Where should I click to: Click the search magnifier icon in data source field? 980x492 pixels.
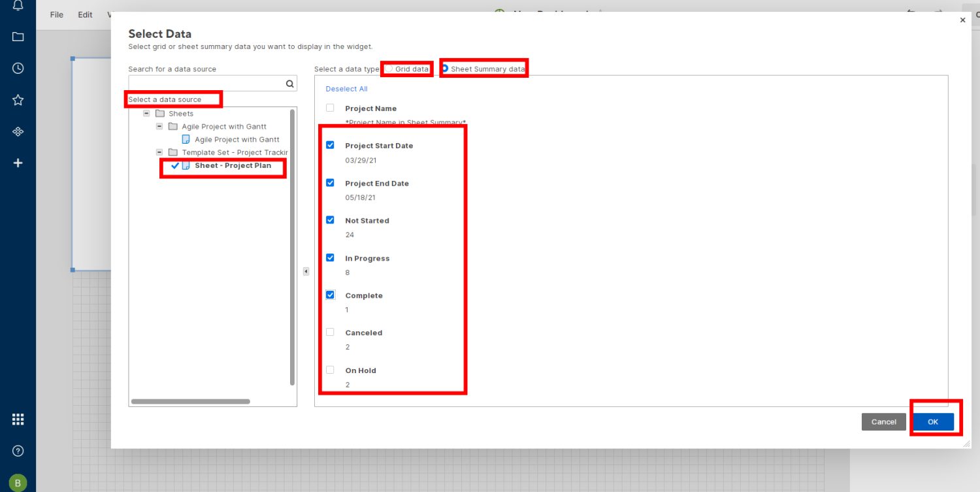click(x=289, y=84)
